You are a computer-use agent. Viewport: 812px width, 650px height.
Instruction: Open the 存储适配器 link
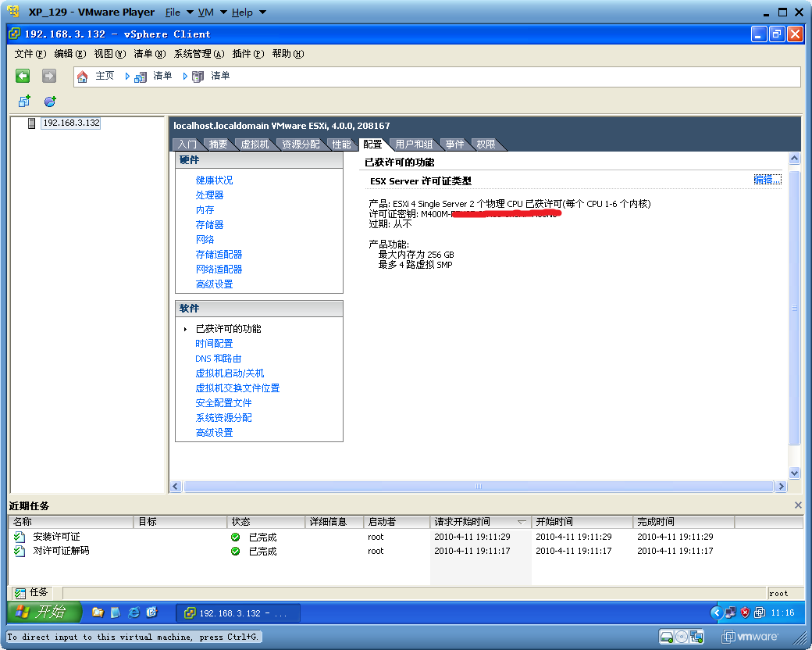pos(219,255)
